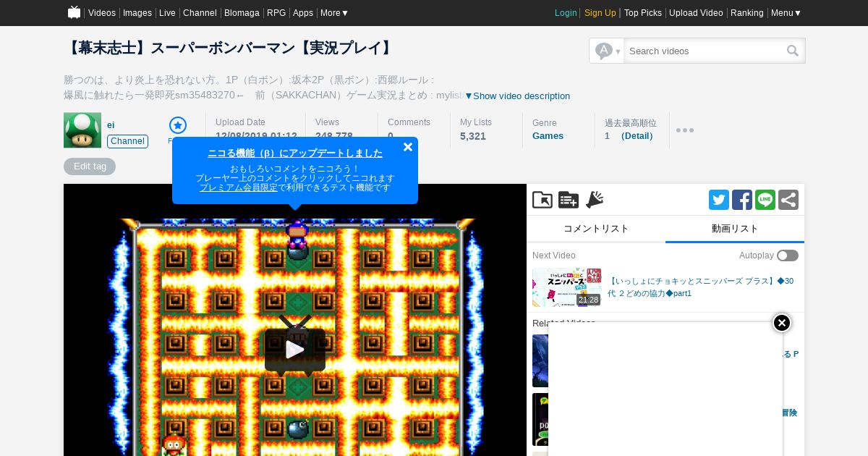Open the RPG section

coord(276,13)
